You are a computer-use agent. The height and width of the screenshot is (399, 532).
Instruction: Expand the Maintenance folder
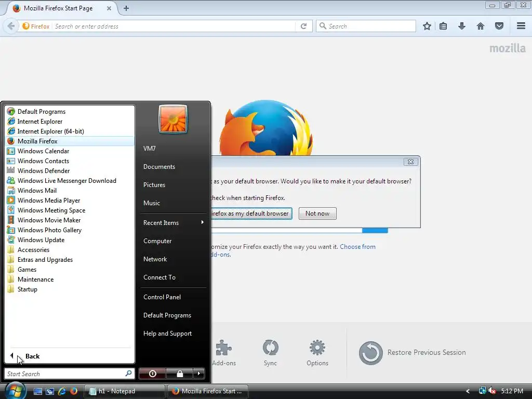(x=70, y=279)
